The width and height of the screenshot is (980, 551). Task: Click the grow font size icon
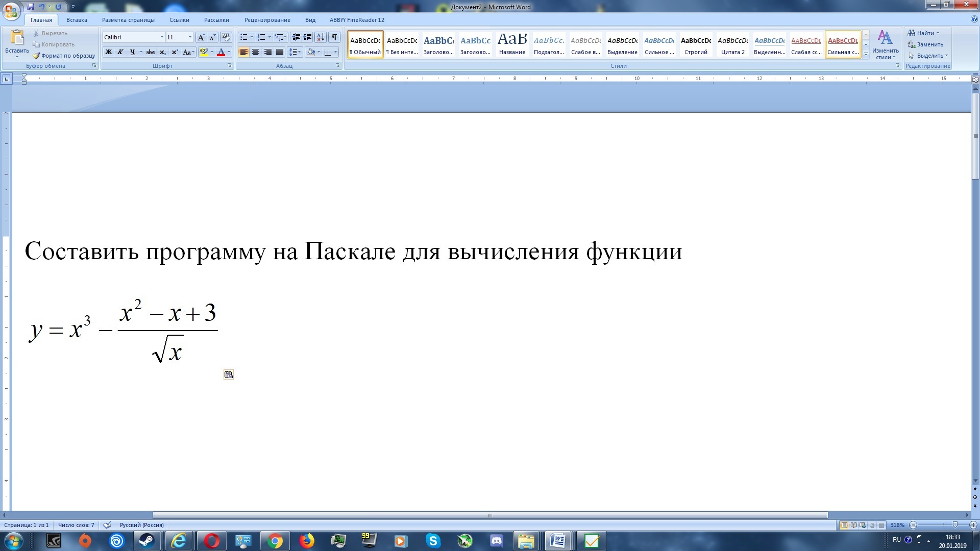tap(201, 37)
